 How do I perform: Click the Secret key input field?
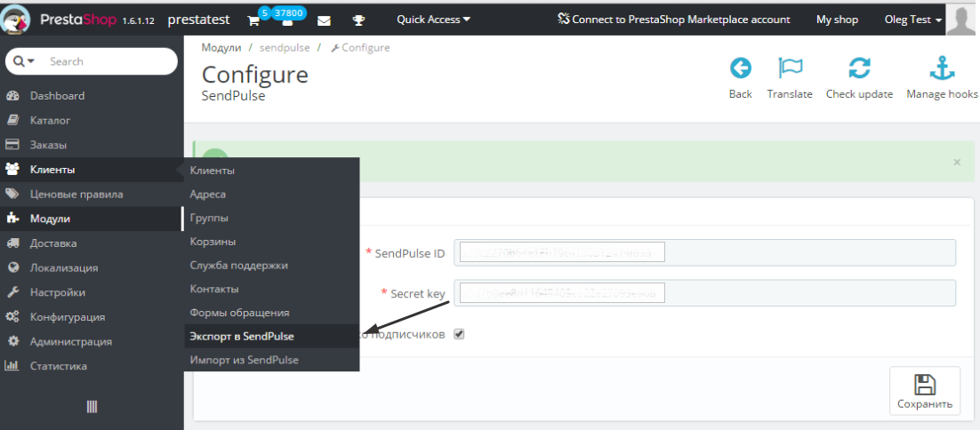click(704, 292)
